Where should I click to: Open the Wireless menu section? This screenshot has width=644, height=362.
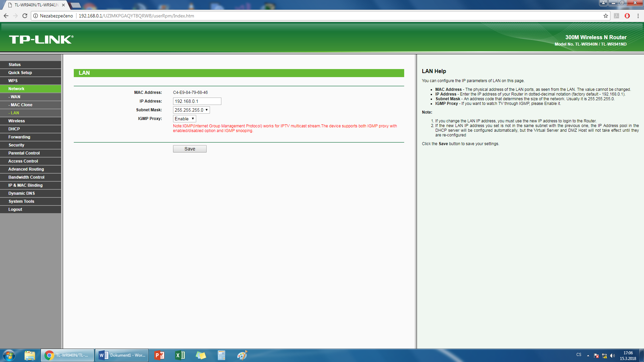(17, 121)
